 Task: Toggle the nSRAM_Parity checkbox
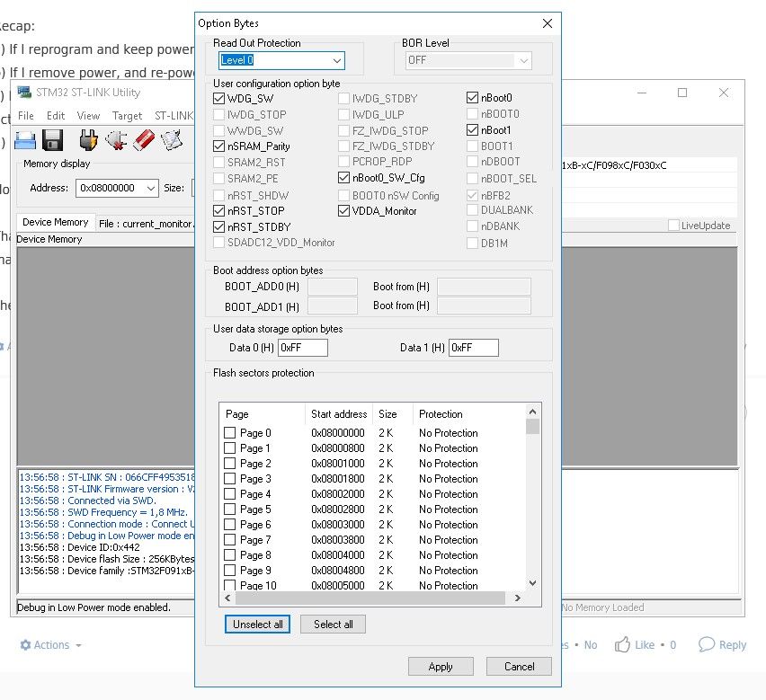pos(218,146)
